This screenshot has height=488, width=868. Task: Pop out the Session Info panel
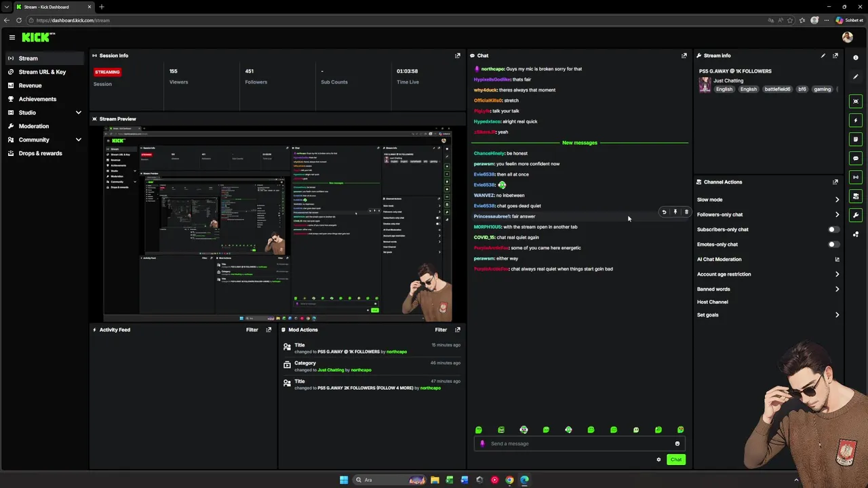pos(457,56)
